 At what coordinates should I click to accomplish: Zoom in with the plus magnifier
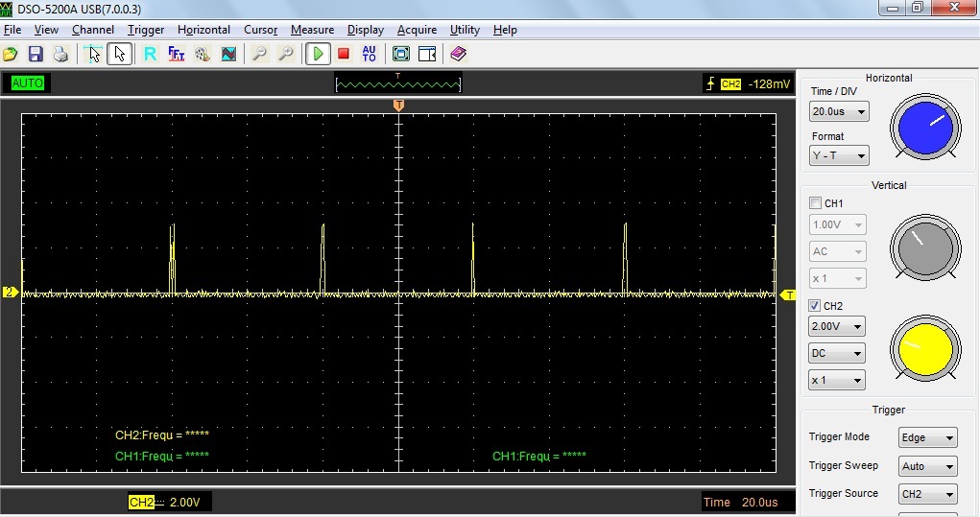coord(286,55)
